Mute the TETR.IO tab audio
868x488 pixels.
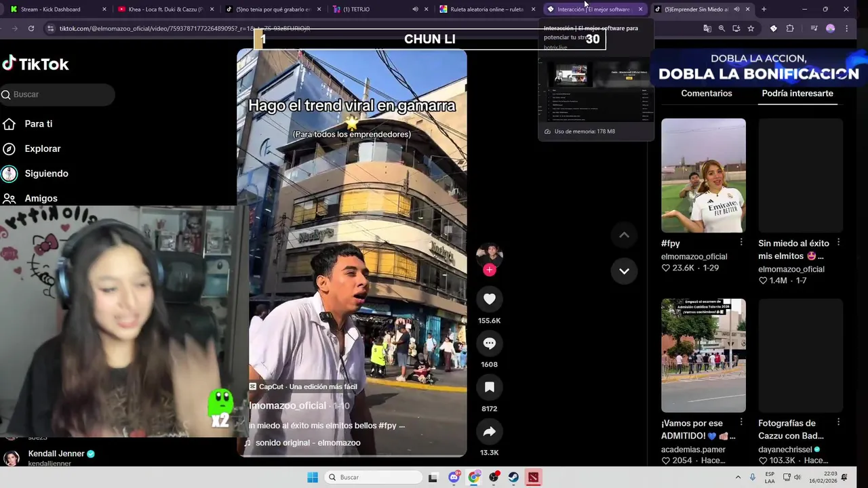415,9
